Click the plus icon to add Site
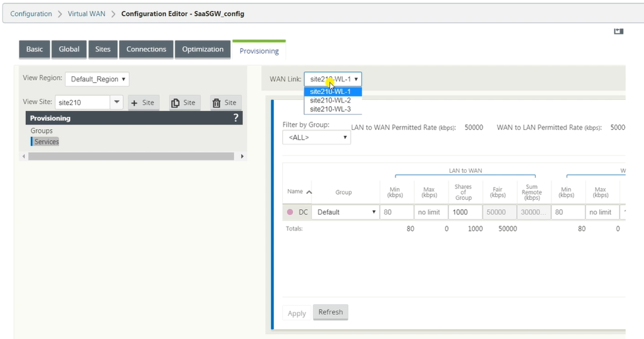The height and width of the screenshot is (339, 644). (134, 103)
